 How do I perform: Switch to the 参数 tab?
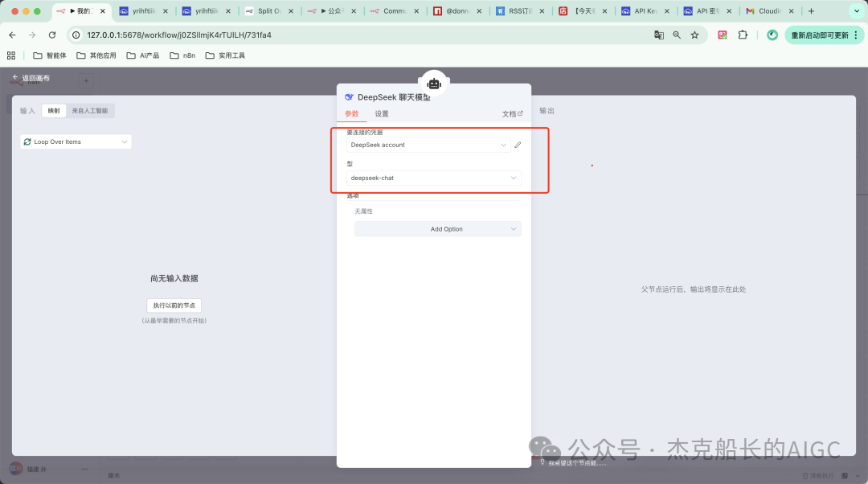pyautogui.click(x=351, y=113)
